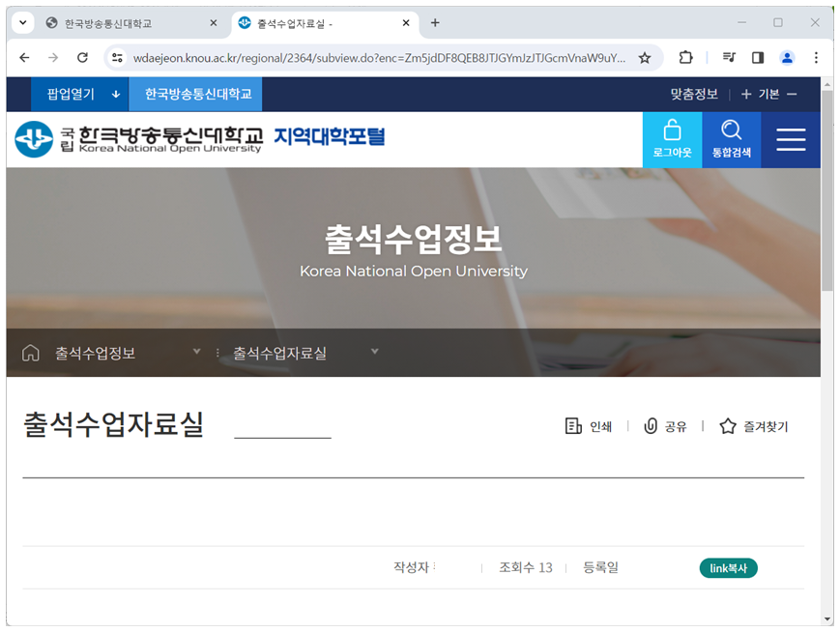Click the 로그아웃 lock button

[x=673, y=140]
